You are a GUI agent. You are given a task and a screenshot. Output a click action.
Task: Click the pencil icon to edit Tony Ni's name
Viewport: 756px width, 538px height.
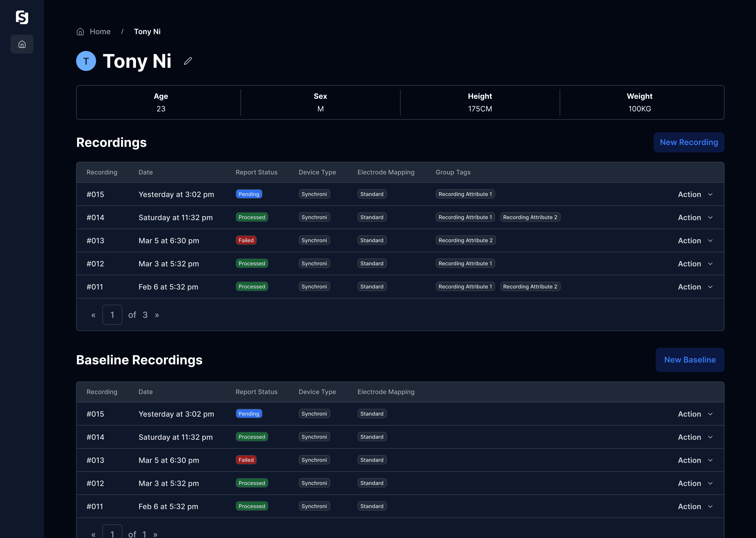click(188, 61)
